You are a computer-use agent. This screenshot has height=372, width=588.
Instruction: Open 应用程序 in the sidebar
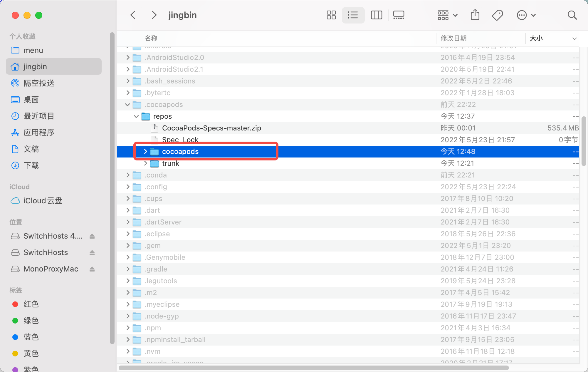(x=39, y=133)
